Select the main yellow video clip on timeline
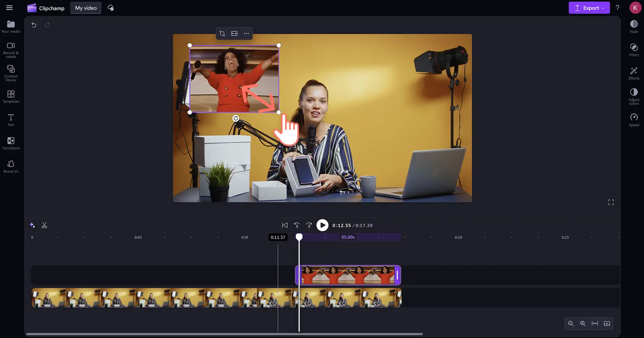This screenshot has width=644, height=338. 216,298
